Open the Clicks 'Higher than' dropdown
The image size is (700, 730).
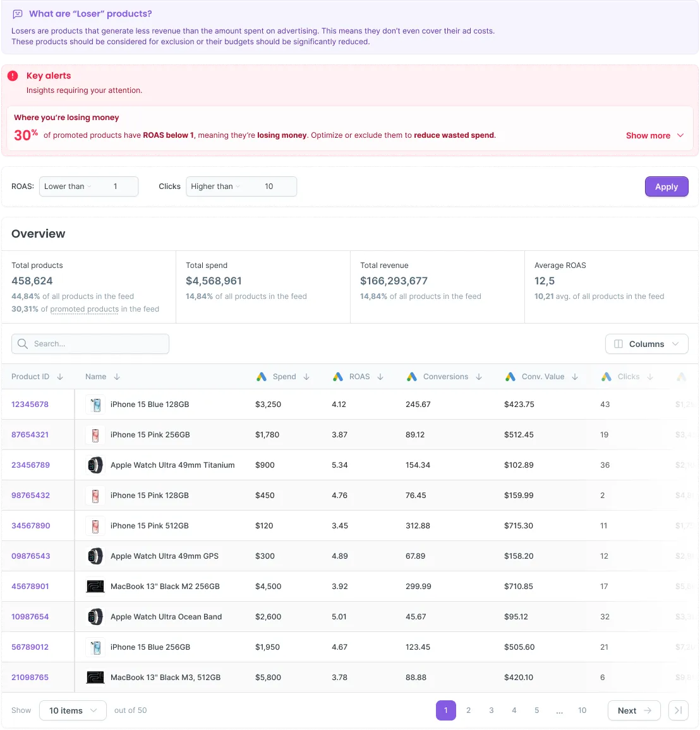pos(215,186)
